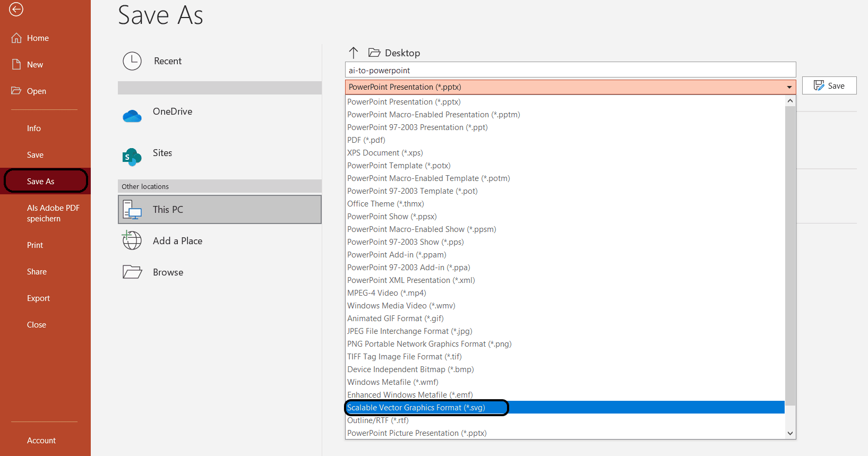
Task: Choose Sites as save location
Action: point(162,153)
